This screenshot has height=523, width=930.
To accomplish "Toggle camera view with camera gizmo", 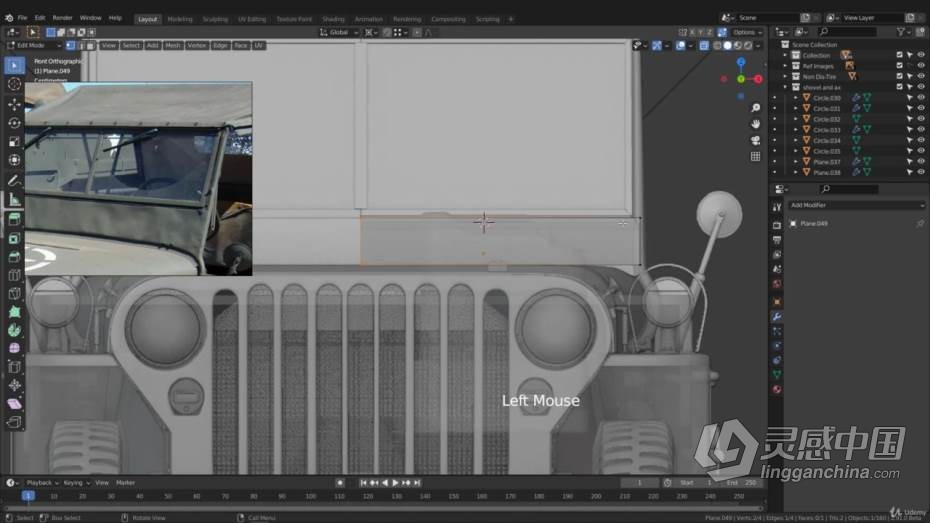I will point(755,141).
